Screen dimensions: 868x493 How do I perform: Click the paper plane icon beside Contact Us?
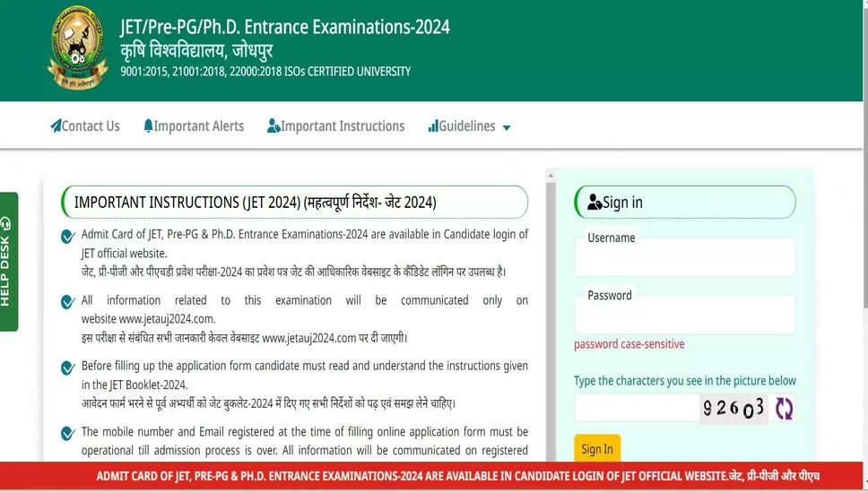pos(56,126)
